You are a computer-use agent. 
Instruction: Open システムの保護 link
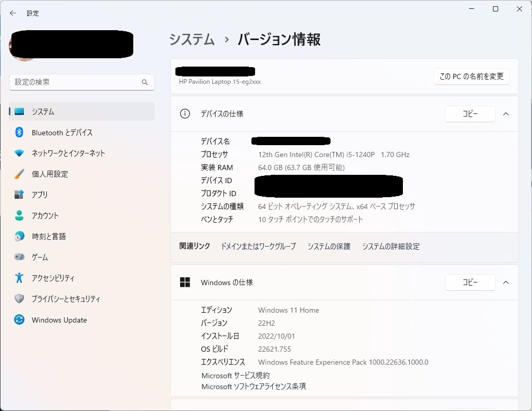[x=329, y=246]
